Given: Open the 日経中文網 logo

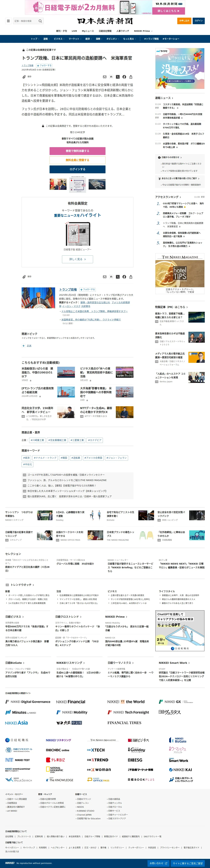Looking at the screenshot, I should pyautogui.click(x=69, y=723).
